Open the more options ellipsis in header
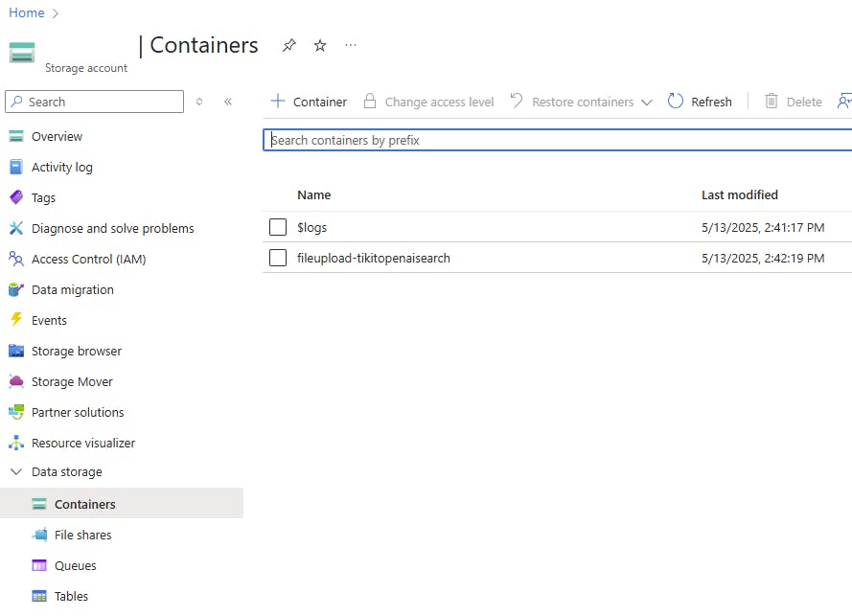This screenshot has height=616, width=852. (351, 45)
